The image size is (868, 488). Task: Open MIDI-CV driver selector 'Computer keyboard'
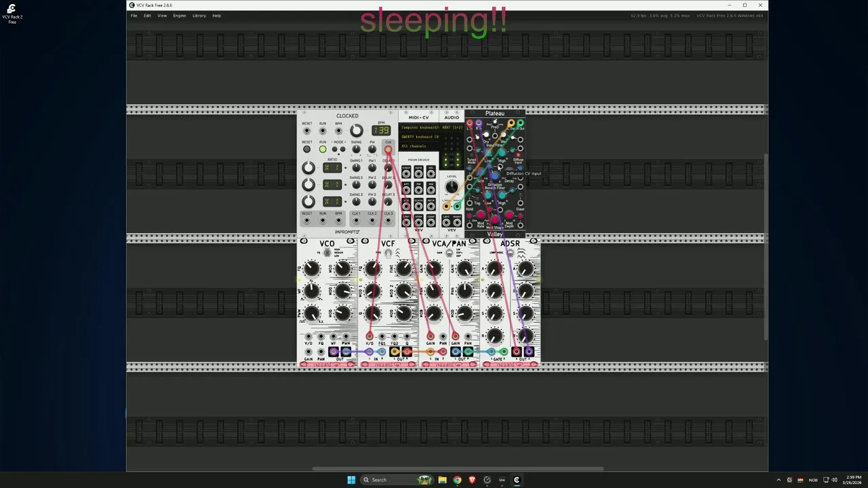click(419, 127)
